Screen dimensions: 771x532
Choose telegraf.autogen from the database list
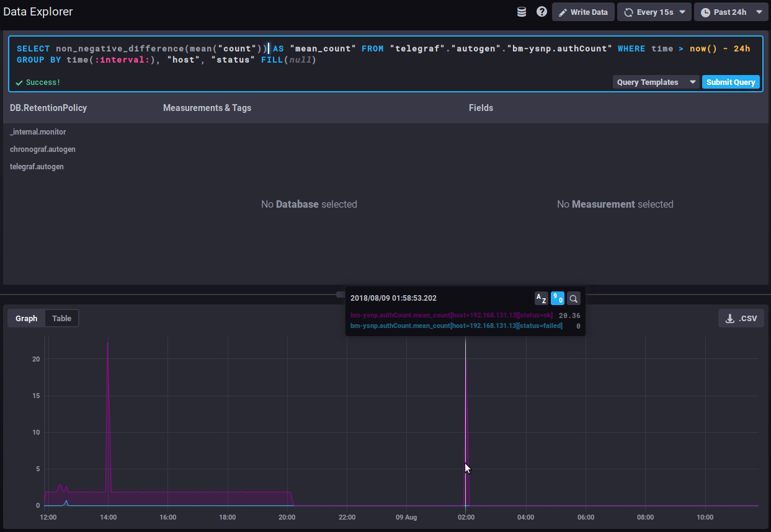pos(37,167)
